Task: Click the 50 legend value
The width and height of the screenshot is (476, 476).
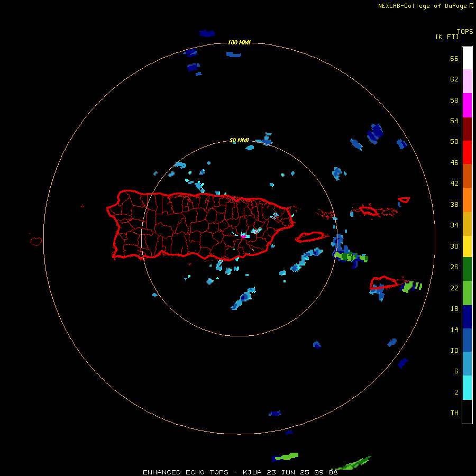Action: click(x=454, y=141)
